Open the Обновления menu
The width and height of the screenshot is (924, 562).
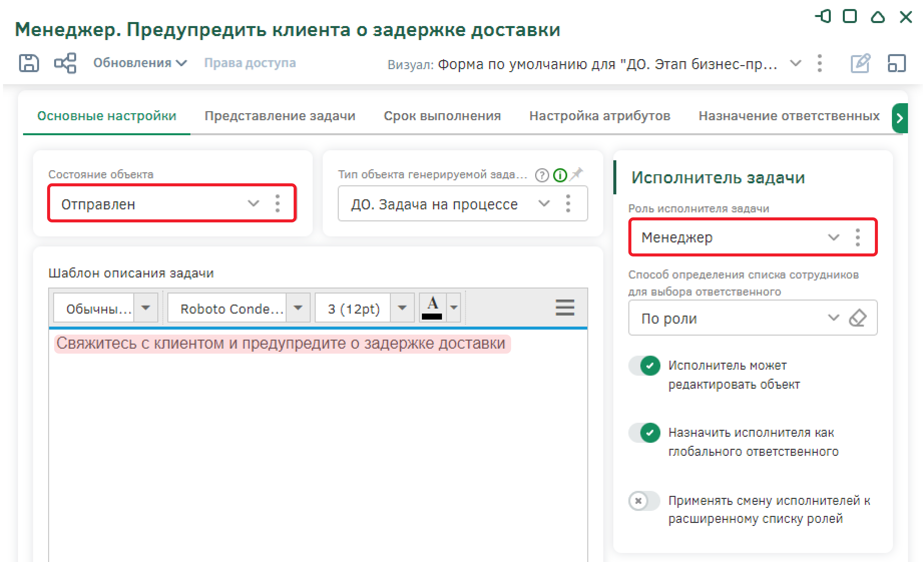click(x=140, y=63)
